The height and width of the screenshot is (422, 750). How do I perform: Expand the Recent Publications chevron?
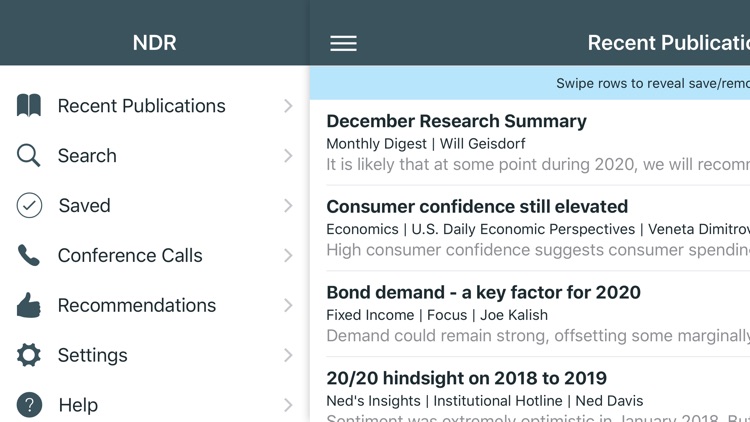[x=288, y=105]
